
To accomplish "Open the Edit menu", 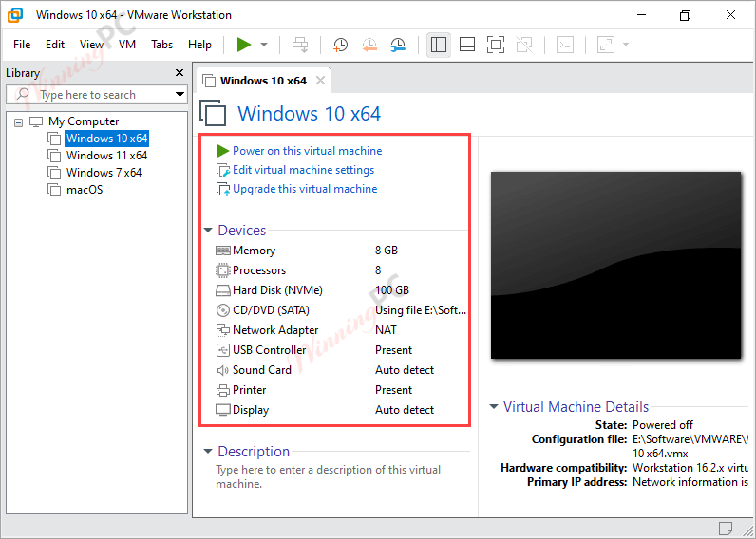I will click(55, 45).
